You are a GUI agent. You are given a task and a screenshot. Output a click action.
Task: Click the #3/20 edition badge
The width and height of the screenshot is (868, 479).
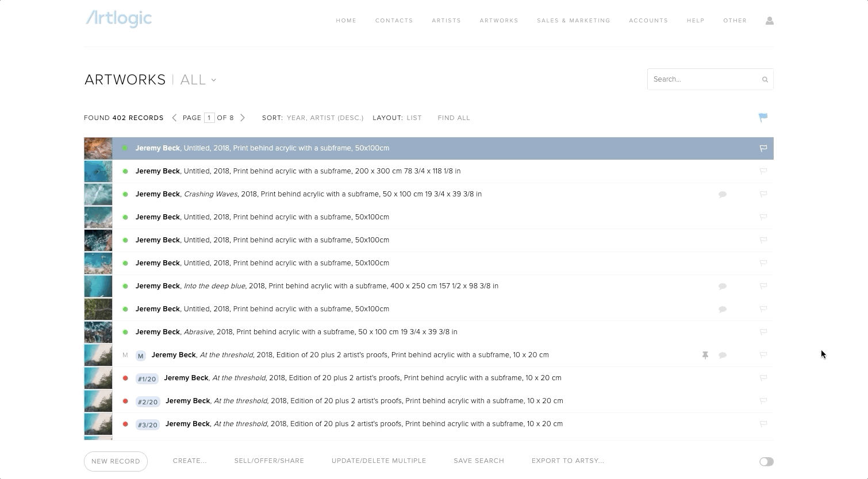tap(148, 424)
